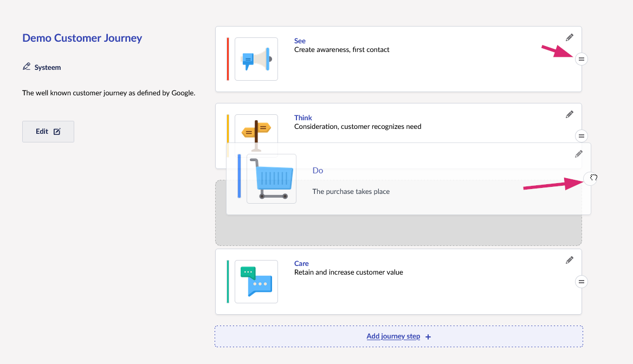
Task: Click the pen icon beside Systeem
Action: coord(27,67)
